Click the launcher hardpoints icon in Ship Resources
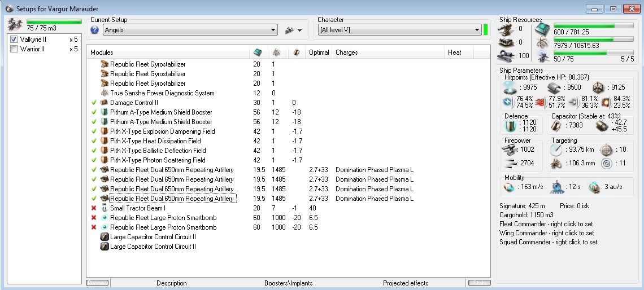 tap(505, 42)
